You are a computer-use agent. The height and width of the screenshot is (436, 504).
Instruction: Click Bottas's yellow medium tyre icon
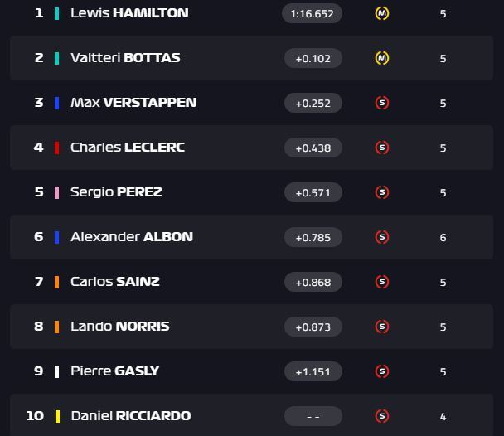[x=382, y=58]
